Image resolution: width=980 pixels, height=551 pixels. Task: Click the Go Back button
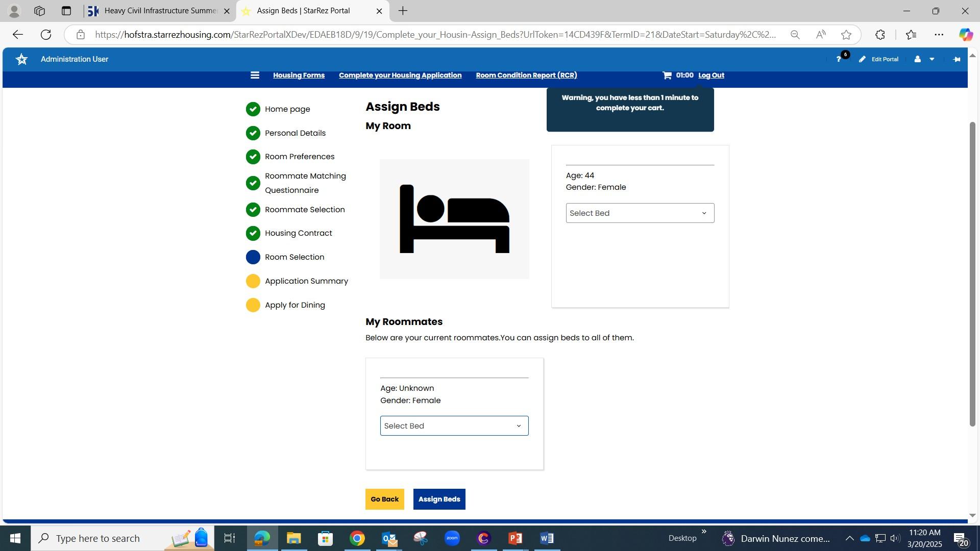[384, 499]
